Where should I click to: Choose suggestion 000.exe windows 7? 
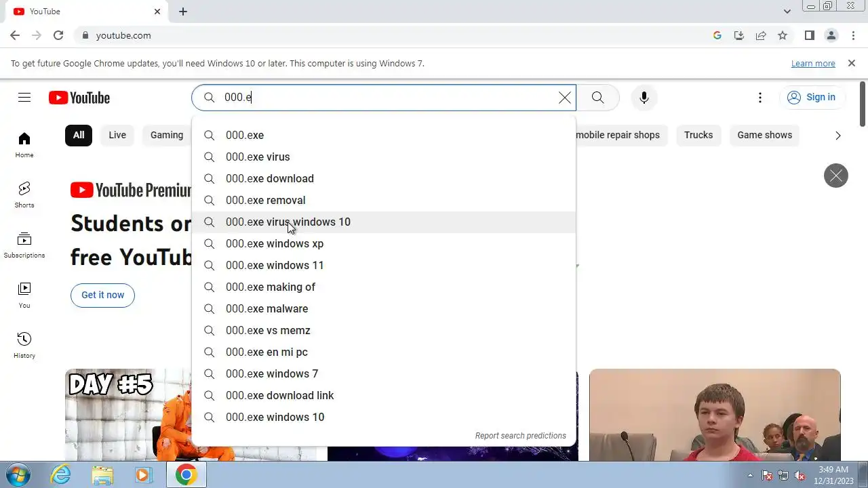pyautogui.click(x=384, y=373)
